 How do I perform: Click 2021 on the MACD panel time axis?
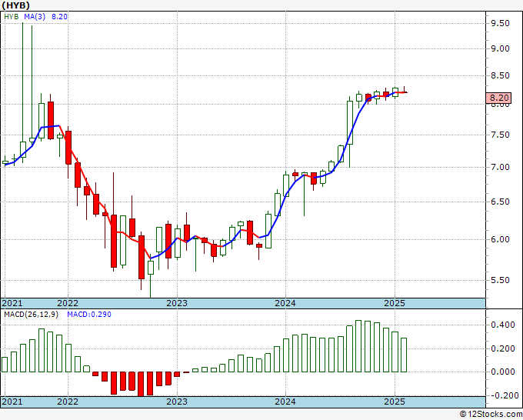coord(12,402)
